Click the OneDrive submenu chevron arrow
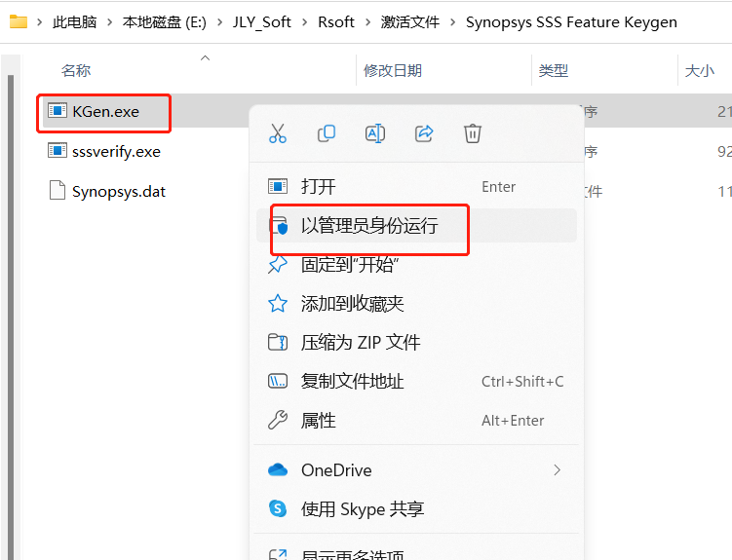The height and width of the screenshot is (560, 732). [x=557, y=470]
